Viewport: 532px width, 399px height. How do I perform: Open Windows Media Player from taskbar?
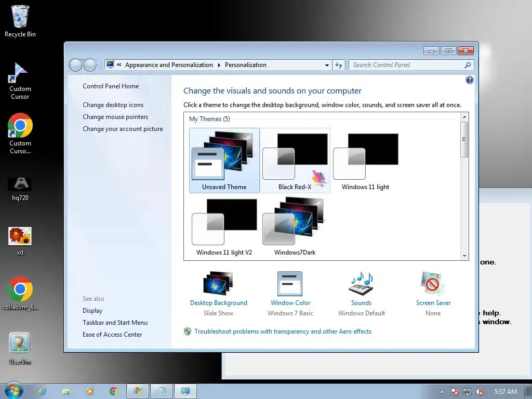(90, 391)
